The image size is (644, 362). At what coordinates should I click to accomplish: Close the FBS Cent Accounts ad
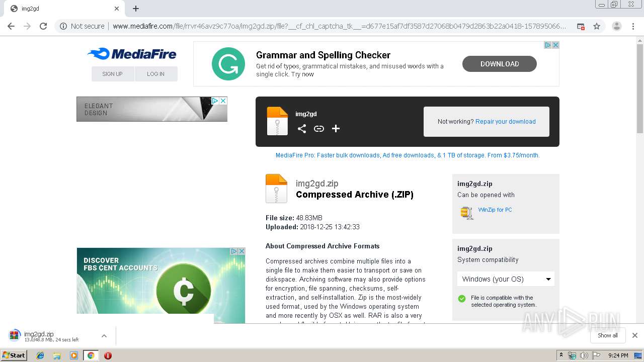coord(242,251)
